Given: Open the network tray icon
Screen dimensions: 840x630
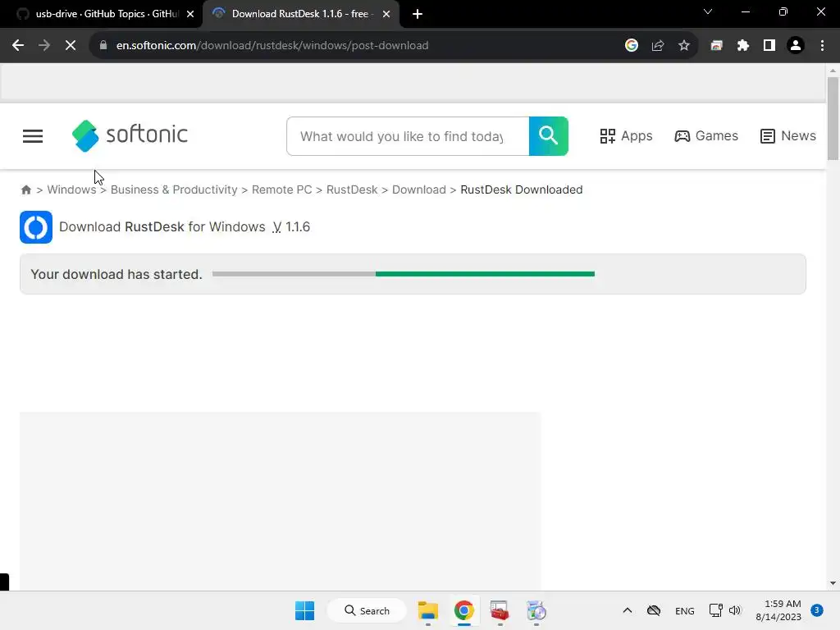Looking at the screenshot, I should [715, 610].
